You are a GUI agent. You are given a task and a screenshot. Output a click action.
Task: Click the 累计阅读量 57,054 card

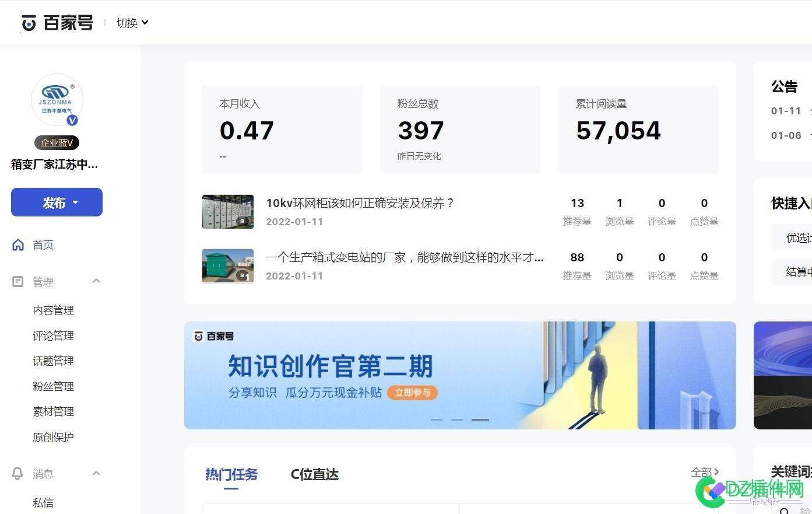click(x=638, y=129)
